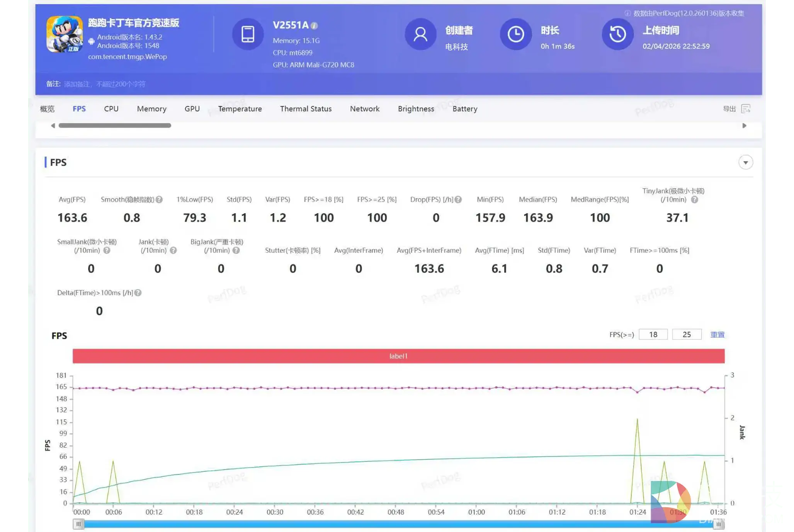
Task: Click the red label1 bar above chart
Action: tap(398, 356)
